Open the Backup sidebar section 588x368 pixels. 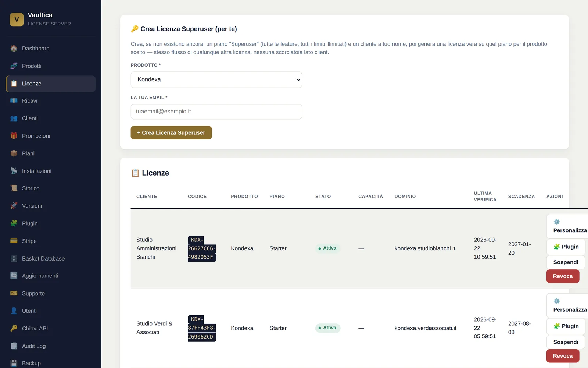pos(51,363)
